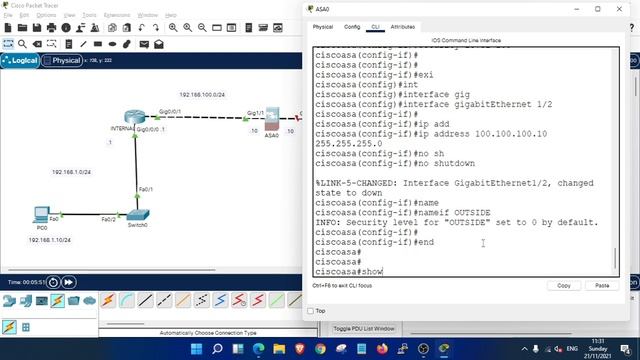Open the End Devices category
The image size is (640, 360).
click(x=26, y=301)
